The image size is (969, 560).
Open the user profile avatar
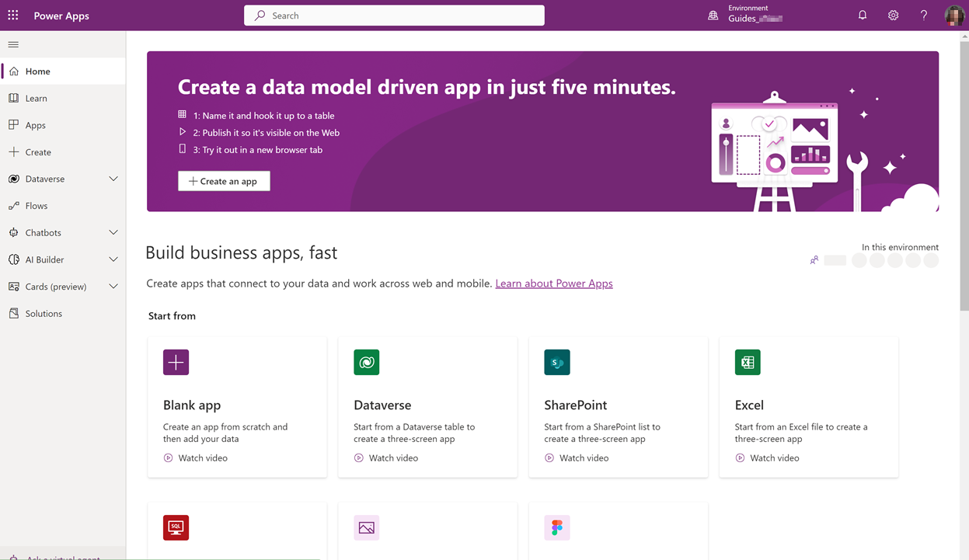coord(953,16)
